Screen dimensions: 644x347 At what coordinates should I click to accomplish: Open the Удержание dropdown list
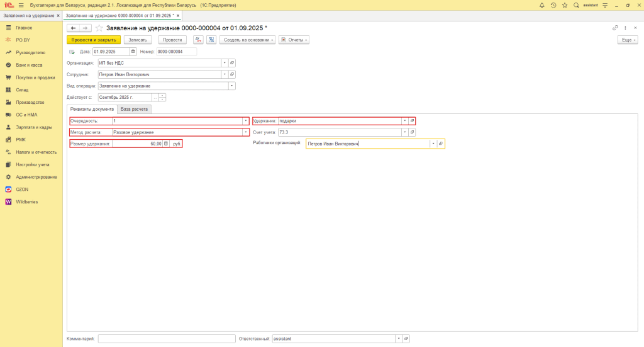tap(404, 121)
